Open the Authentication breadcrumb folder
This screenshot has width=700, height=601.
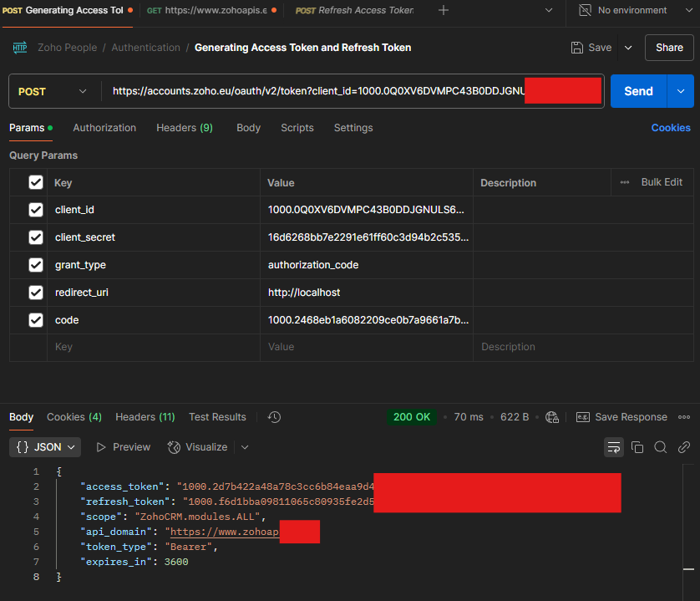(x=145, y=48)
